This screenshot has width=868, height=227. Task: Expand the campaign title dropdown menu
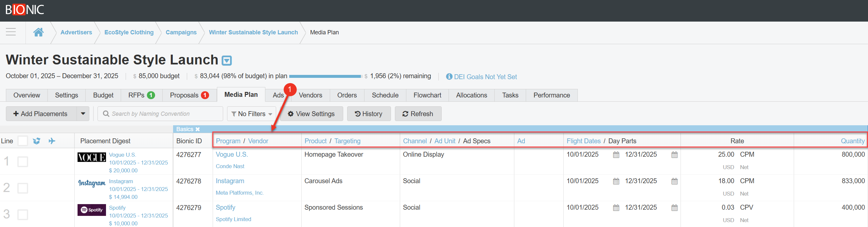click(227, 61)
